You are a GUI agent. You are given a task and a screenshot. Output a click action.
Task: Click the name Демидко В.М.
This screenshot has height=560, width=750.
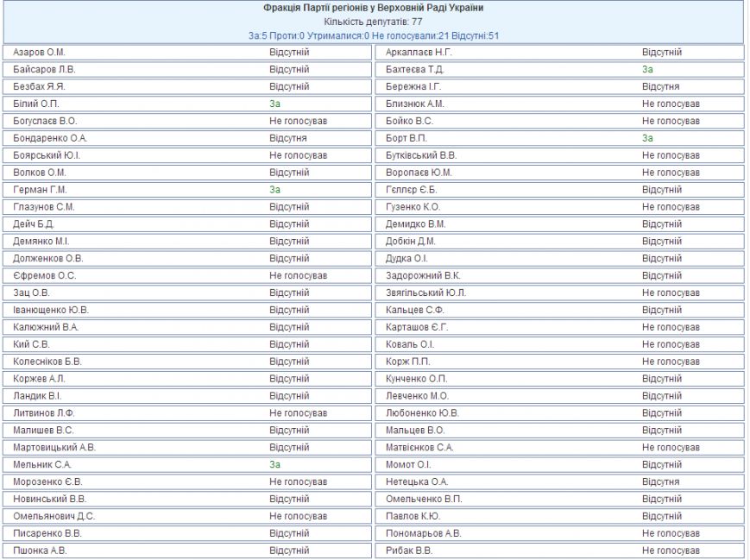coord(416,224)
